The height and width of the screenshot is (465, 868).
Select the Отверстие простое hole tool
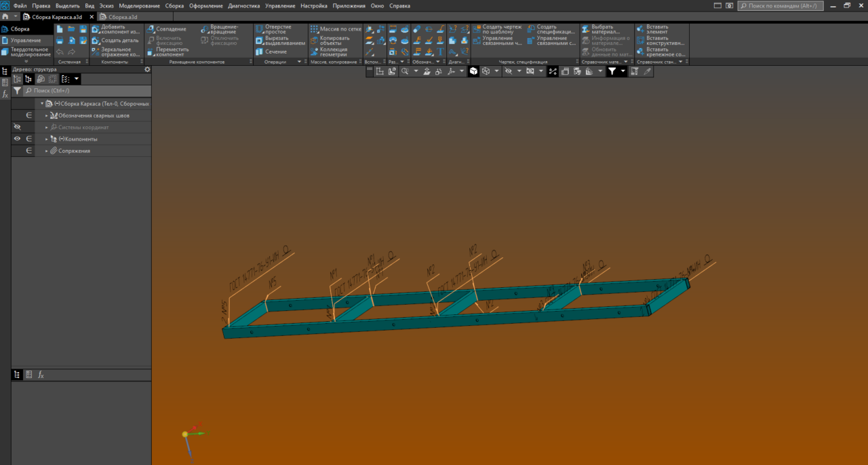[273, 29]
